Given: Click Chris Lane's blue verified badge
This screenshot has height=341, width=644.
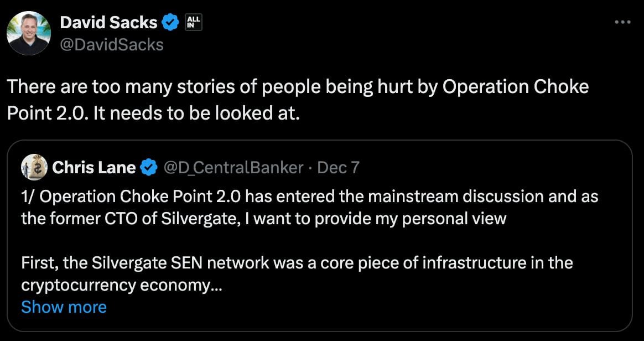Looking at the screenshot, I should (148, 167).
